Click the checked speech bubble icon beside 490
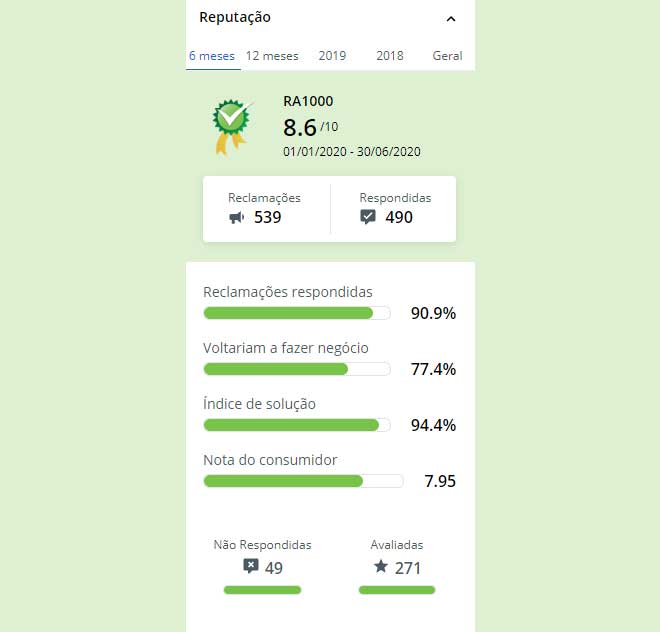Screen dimensions: 660x632 tap(368, 217)
